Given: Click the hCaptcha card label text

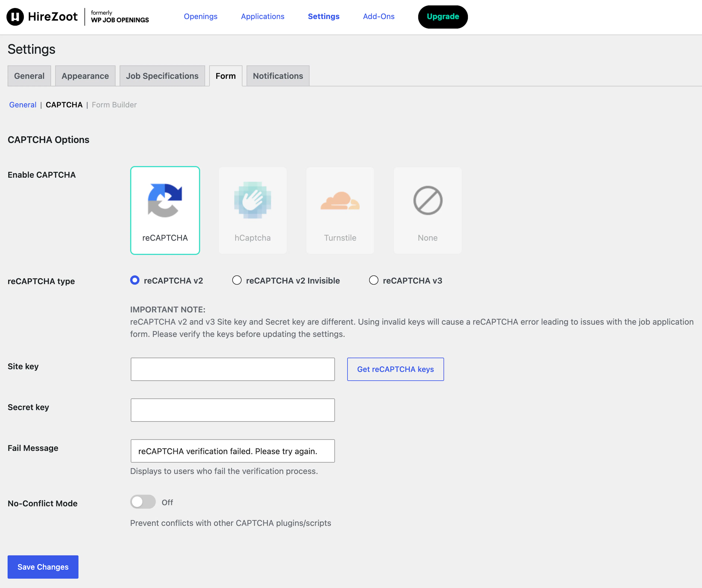Looking at the screenshot, I should pos(253,238).
